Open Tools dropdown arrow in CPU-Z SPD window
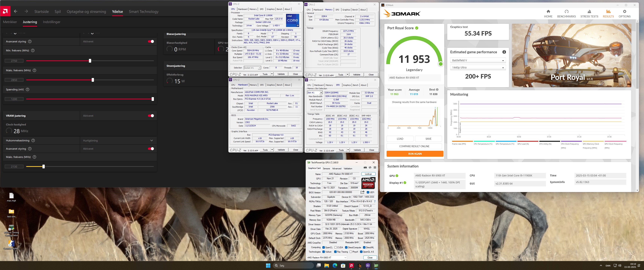 (x=348, y=150)
